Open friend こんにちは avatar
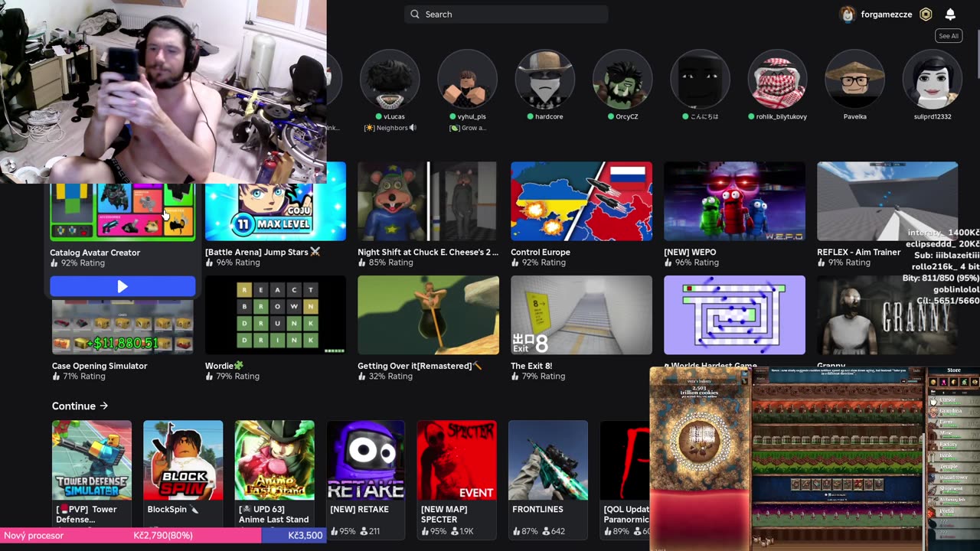980x551 pixels. coord(700,79)
